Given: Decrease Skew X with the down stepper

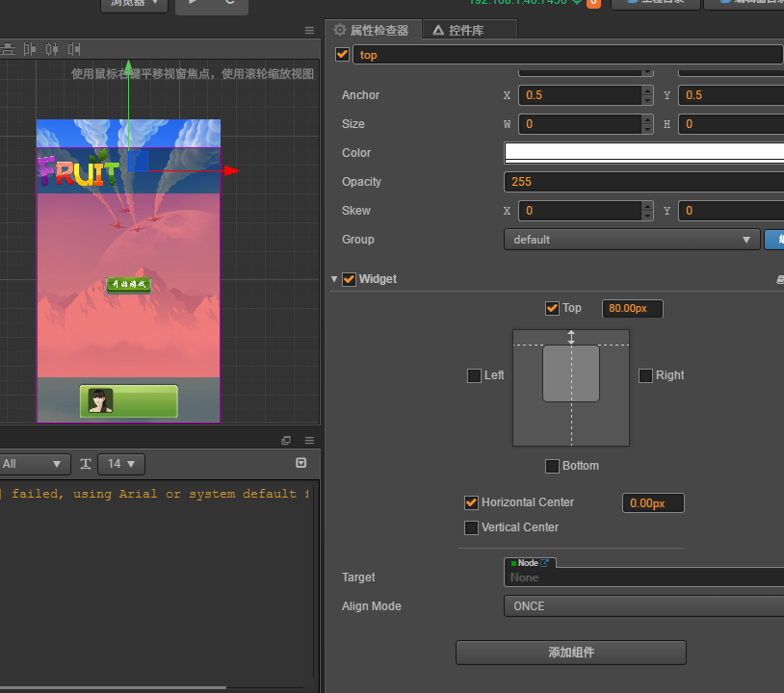Looking at the screenshot, I should pos(647,216).
